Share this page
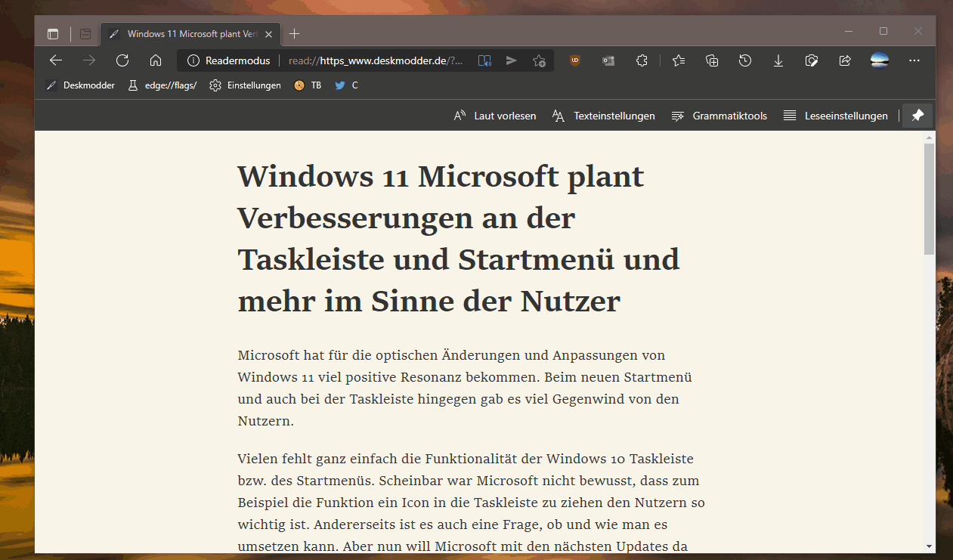The width and height of the screenshot is (953, 560). click(x=845, y=60)
